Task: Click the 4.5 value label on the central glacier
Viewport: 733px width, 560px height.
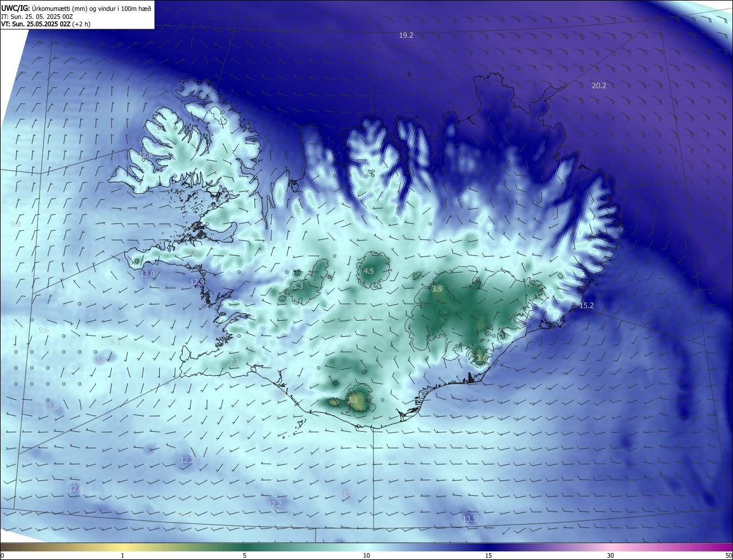Action: [x=369, y=271]
